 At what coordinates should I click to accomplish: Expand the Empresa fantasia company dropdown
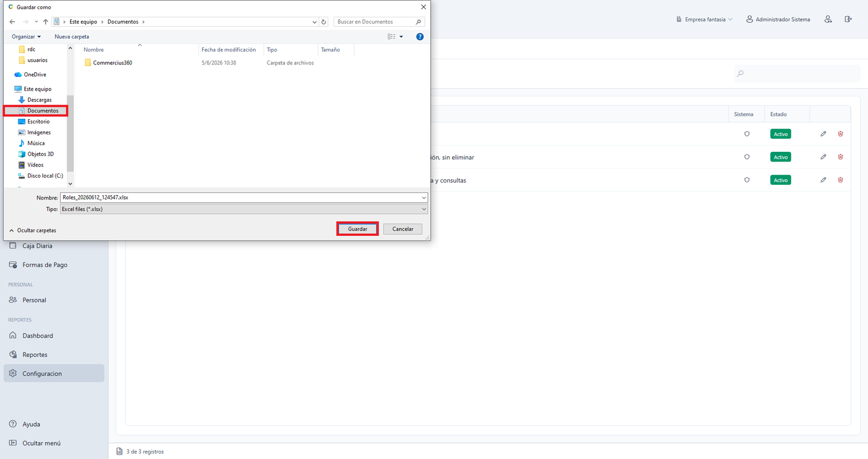tap(705, 20)
